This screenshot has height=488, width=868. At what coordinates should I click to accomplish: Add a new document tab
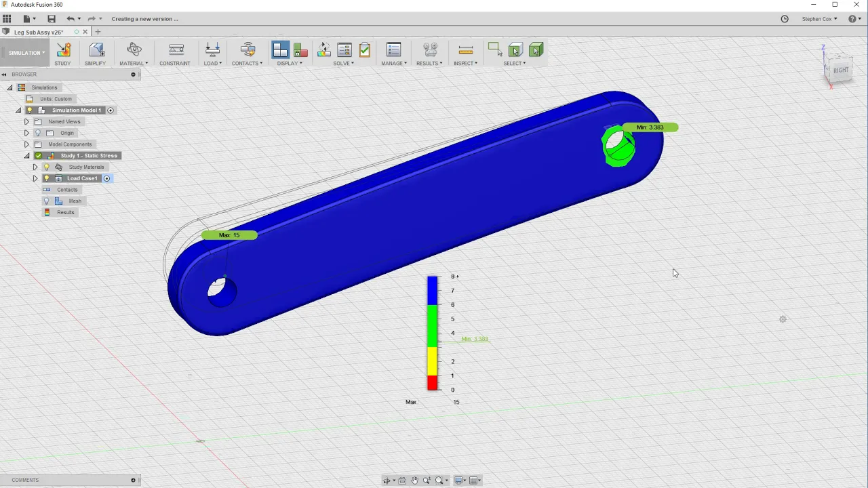tap(98, 32)
